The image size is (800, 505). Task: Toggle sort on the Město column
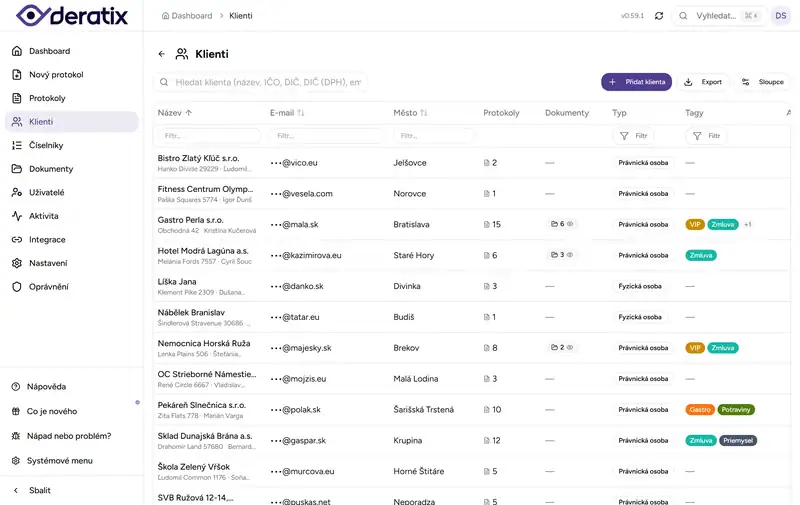[424, 113]
